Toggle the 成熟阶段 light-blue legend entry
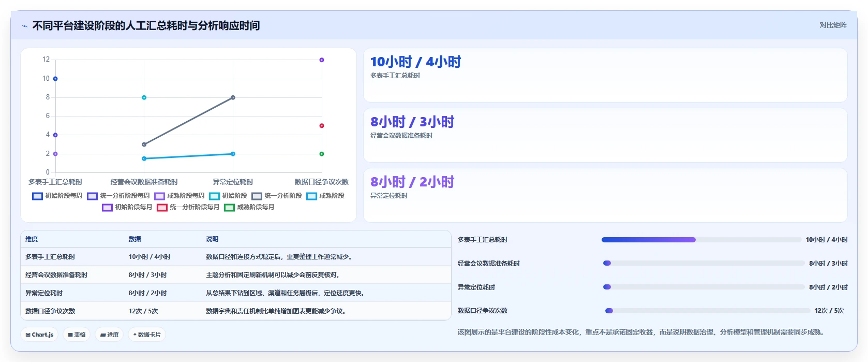 click(325, 196)
